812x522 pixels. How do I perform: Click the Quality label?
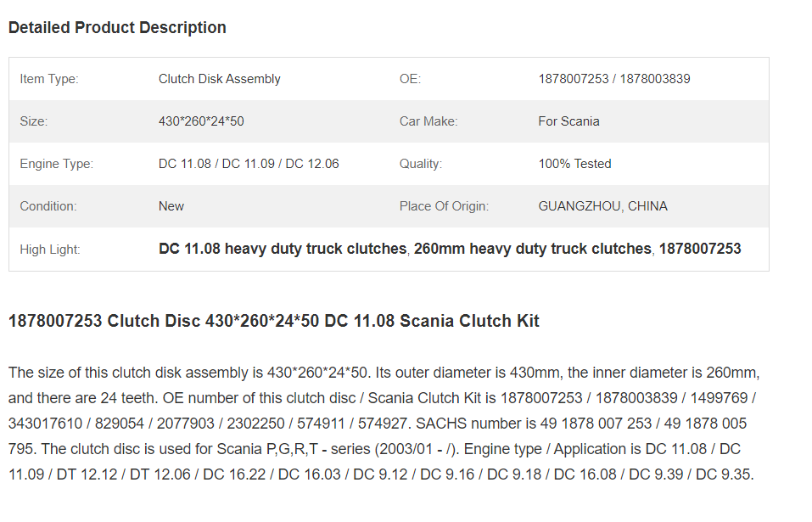click(x=421, y=164)
